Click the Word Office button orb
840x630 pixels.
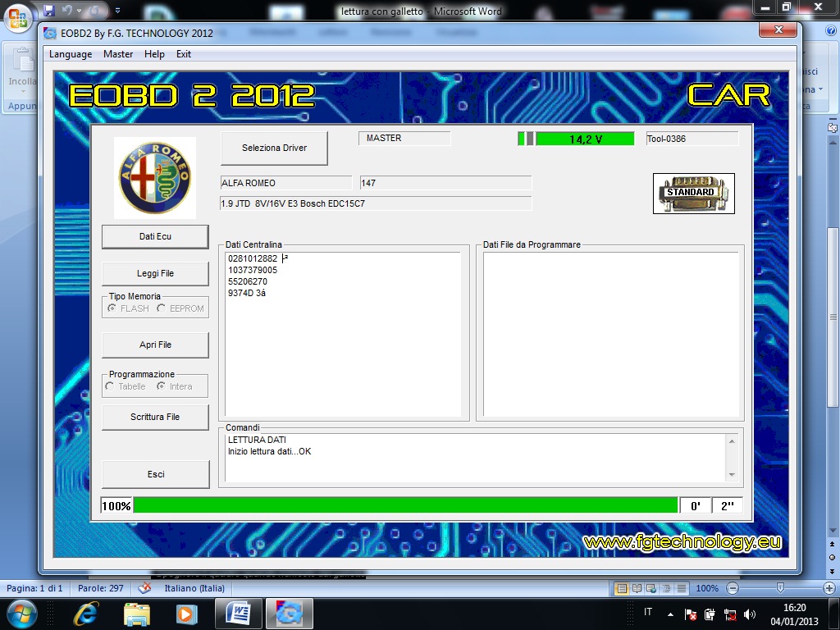pyautogui.click(x=18, y=18)
